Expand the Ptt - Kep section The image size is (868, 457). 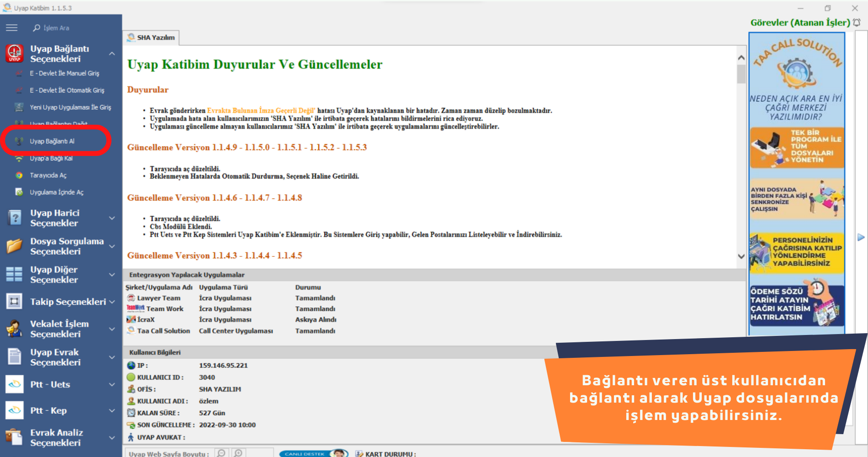(x=112, y=410)
